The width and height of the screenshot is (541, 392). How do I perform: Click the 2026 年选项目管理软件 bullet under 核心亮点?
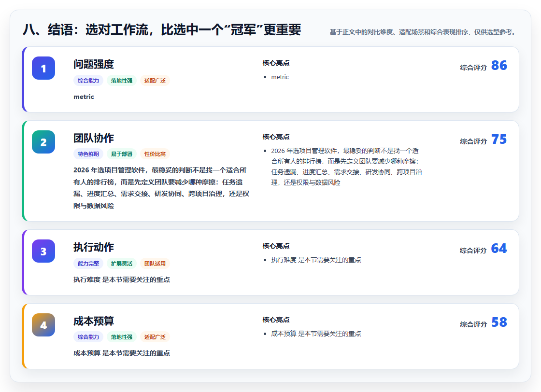pos(346,167)
